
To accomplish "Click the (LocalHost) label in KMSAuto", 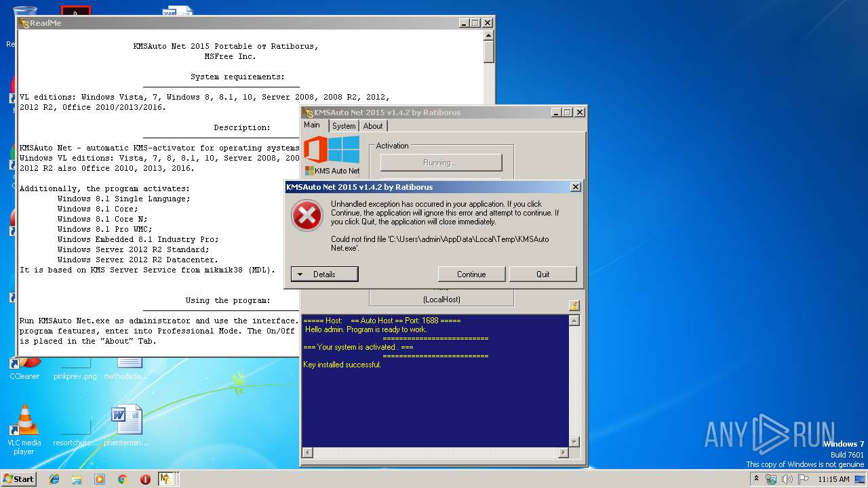I will (x=441, y=300).
